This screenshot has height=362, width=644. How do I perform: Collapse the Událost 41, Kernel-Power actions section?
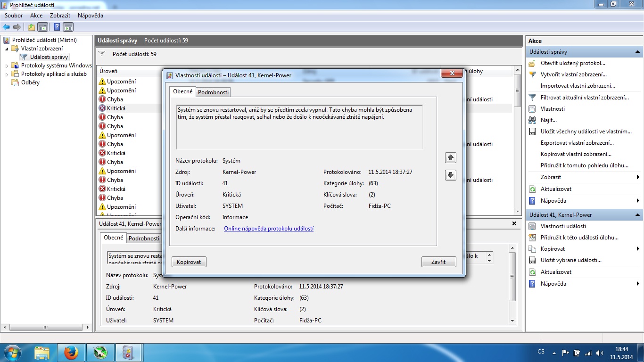[x=638, y=215]
